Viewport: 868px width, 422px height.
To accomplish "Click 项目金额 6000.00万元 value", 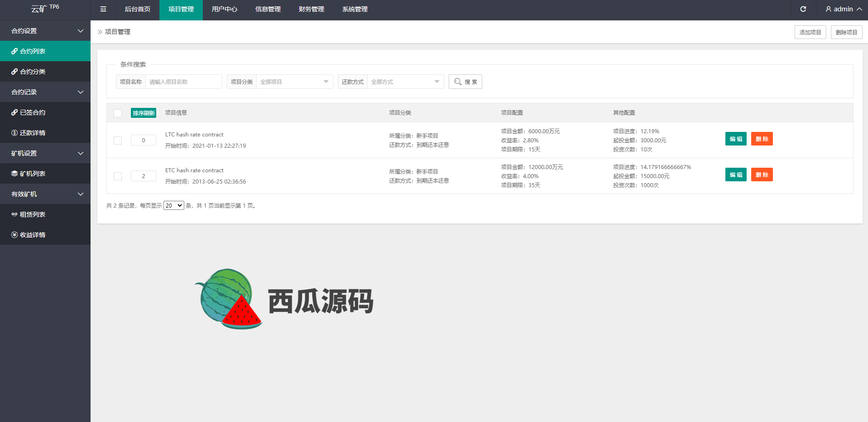I will click(544, 131).
